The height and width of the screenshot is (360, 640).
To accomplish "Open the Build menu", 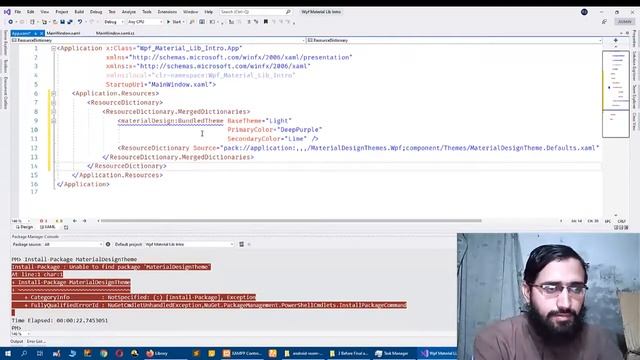I will pos(79,12).
